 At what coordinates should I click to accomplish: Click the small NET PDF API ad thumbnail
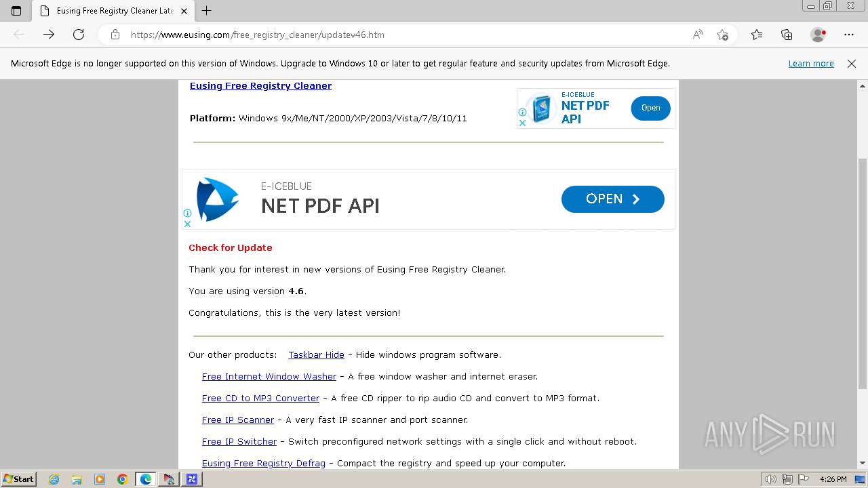pos(540,108)
